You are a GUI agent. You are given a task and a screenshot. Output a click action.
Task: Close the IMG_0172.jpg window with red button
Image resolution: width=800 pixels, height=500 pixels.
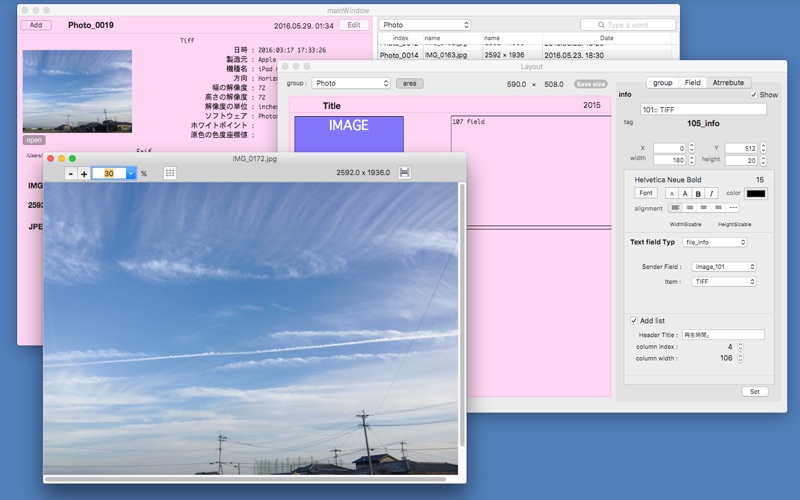(51, 159)
